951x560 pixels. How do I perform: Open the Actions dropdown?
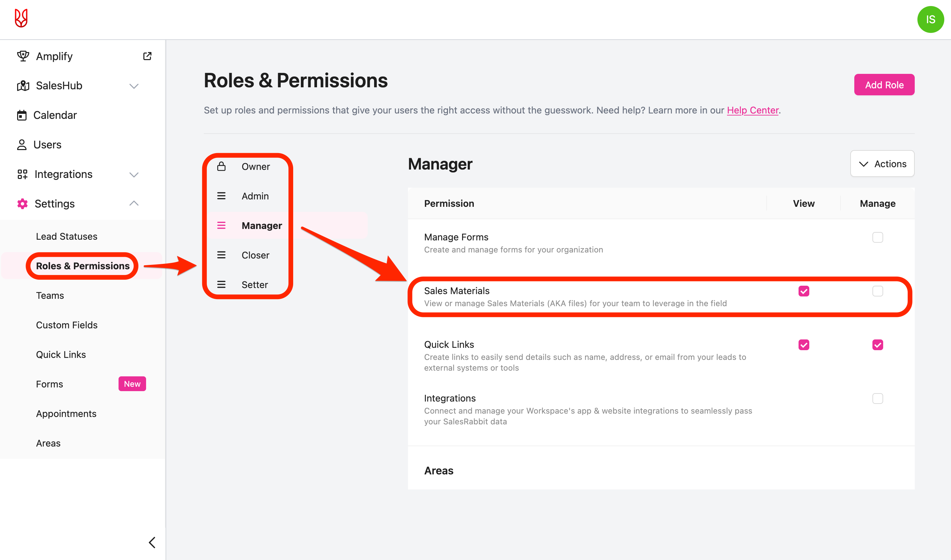click(882, 164)
